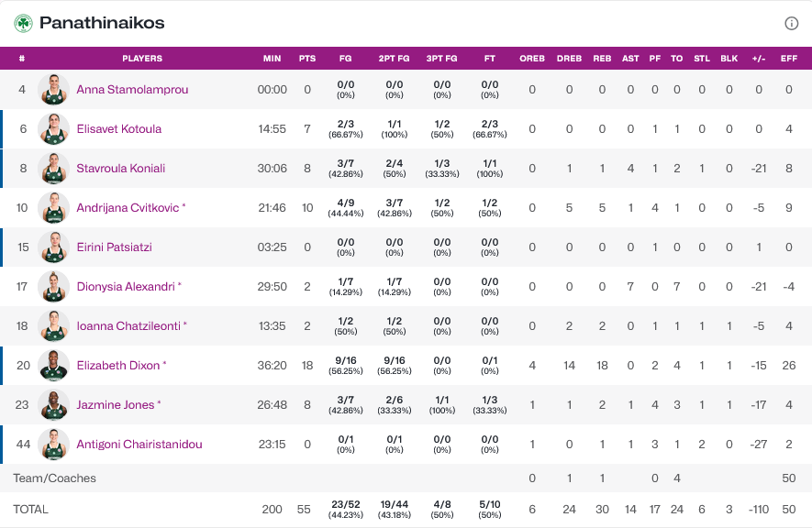Click the EFF column header

point(788,59)
